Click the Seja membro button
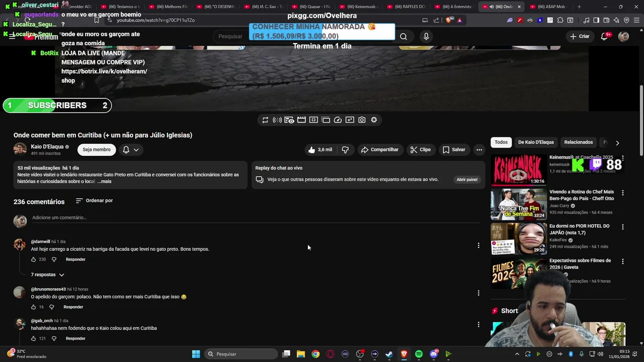Viewport: 644px width, 362px height. click(x=97, y=150)
